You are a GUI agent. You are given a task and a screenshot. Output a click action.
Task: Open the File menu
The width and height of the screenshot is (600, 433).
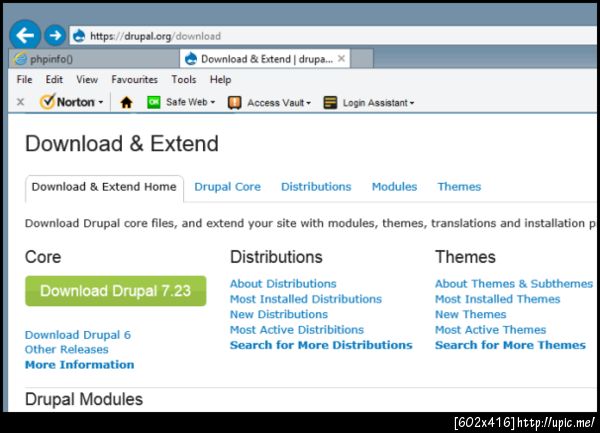tap(24, 80)
